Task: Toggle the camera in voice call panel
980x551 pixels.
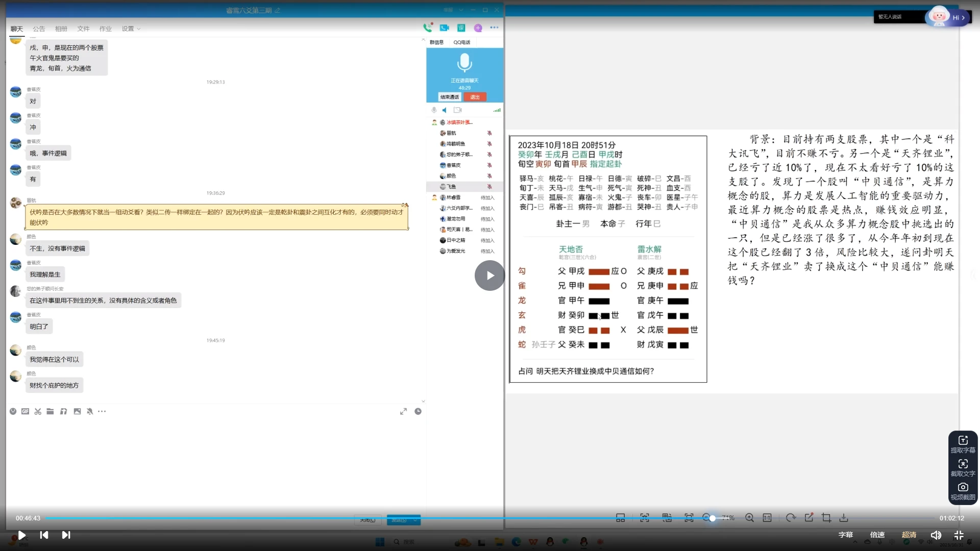Action: [457, 110]
